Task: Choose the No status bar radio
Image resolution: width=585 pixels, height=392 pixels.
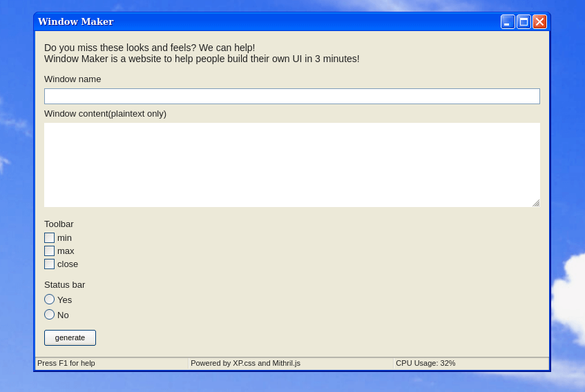Action: pyautogui.click(x=50, y=315)
